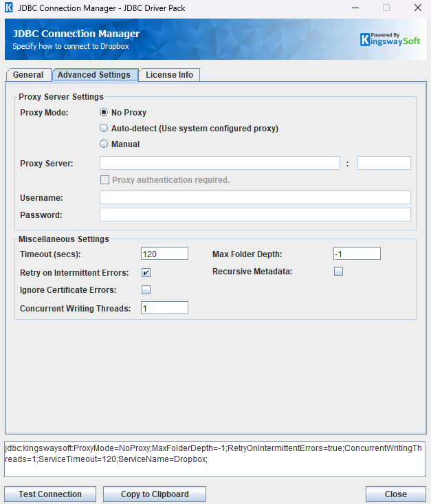
Task: Click the Proxy Server port field
Action: click(x=384, y=163)
